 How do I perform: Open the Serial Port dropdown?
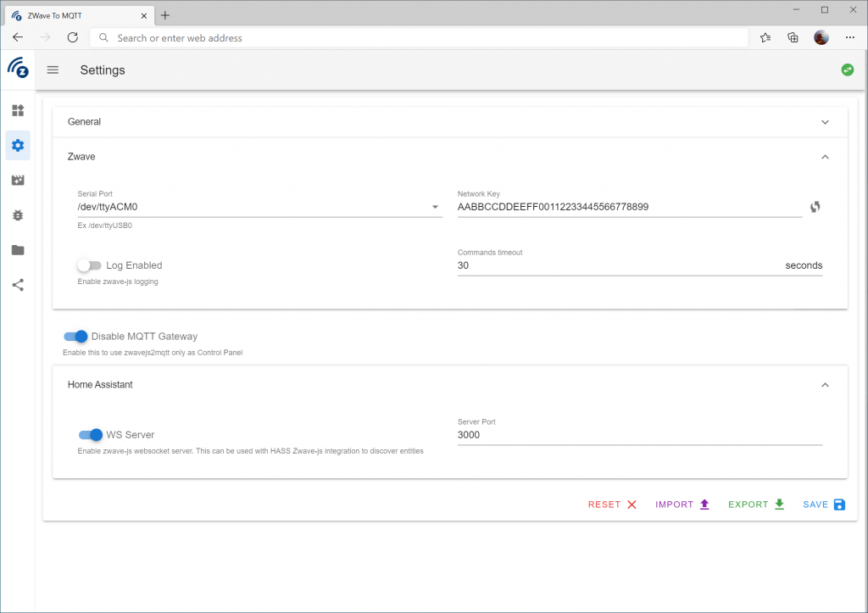point(259,207)
